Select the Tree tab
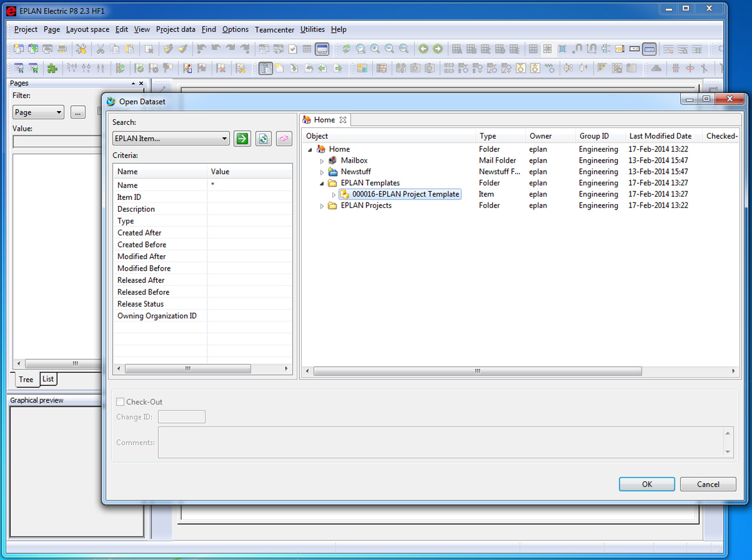This screenshot has width=752, height=560. click(26, 380)
